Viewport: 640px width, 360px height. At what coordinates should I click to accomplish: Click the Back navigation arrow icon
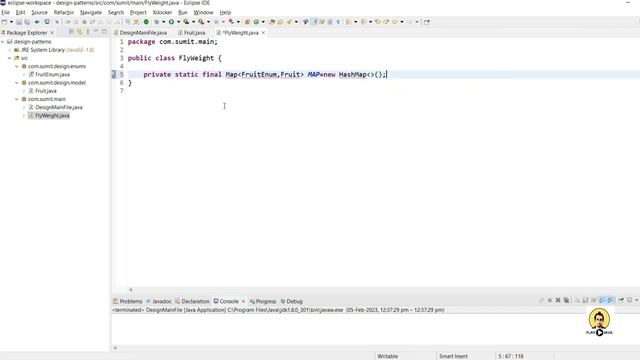[x=394, y=22]
